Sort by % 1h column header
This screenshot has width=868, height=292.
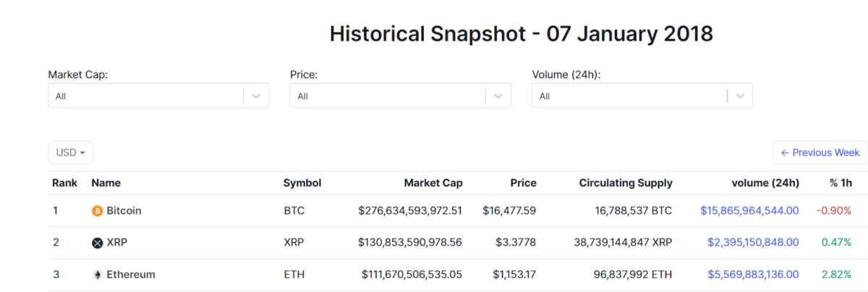click(840, 183)
